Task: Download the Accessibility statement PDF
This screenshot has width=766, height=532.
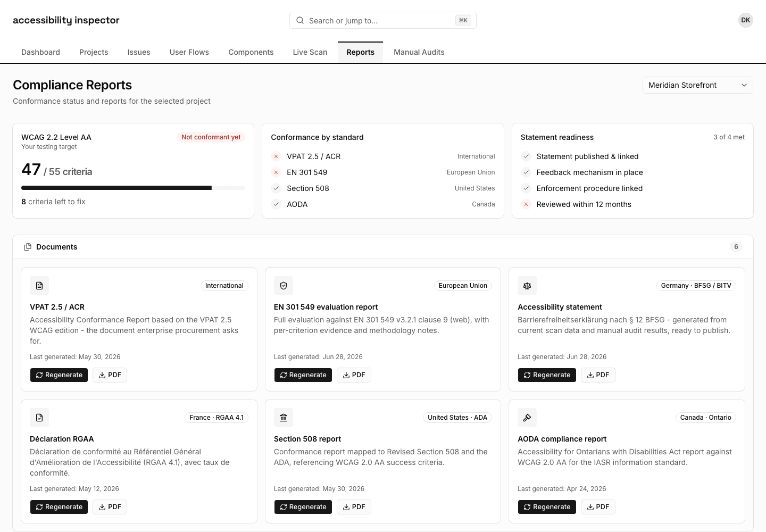Action: click(x=598, y=375)
